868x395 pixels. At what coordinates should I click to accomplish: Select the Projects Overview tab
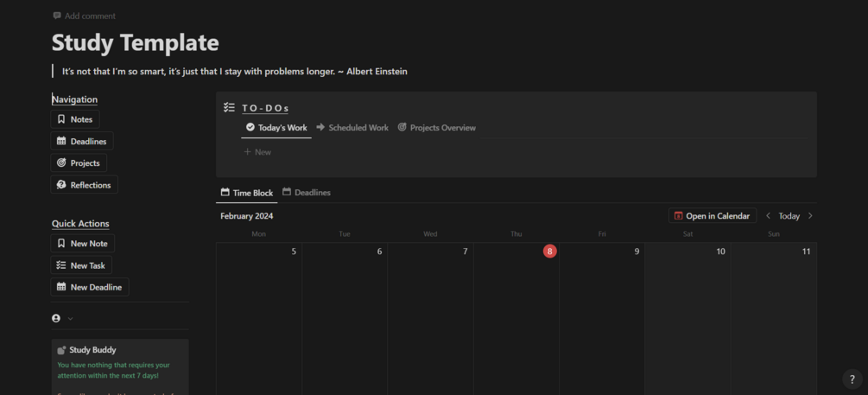point(436,128)
